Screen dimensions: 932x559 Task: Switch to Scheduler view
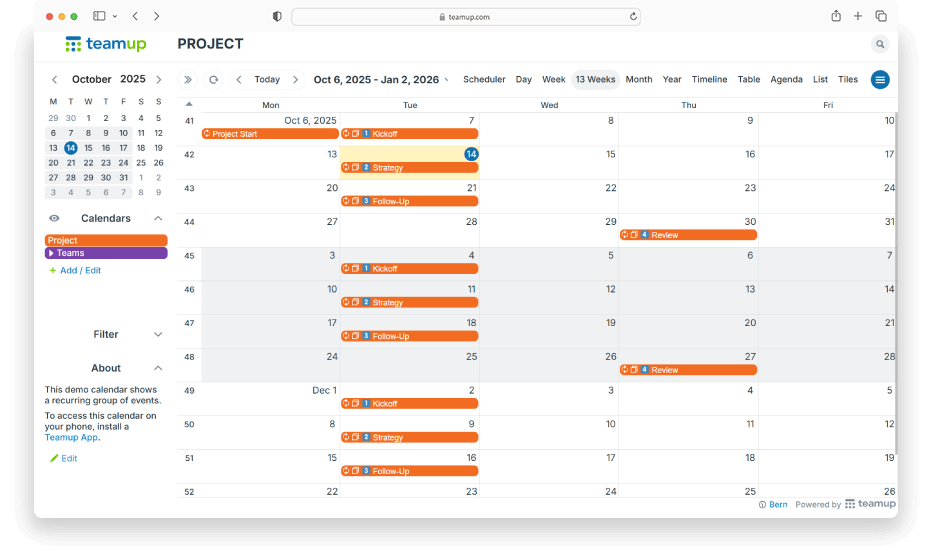tap(484, 80)
